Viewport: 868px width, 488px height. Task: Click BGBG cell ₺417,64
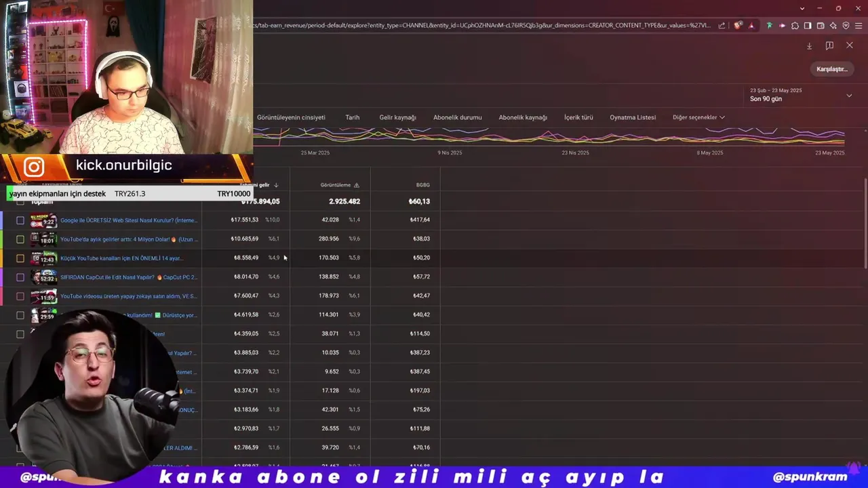click(420, 220)
